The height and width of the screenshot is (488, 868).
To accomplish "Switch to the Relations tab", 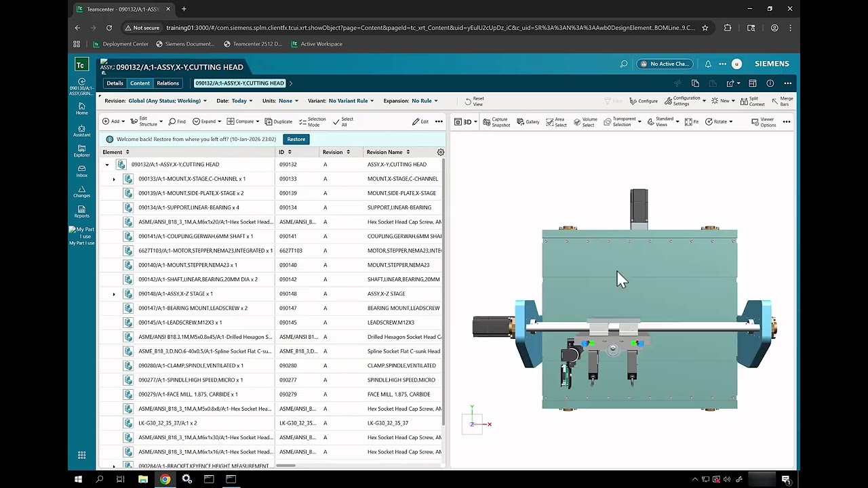I will click(x=168, y=83).
